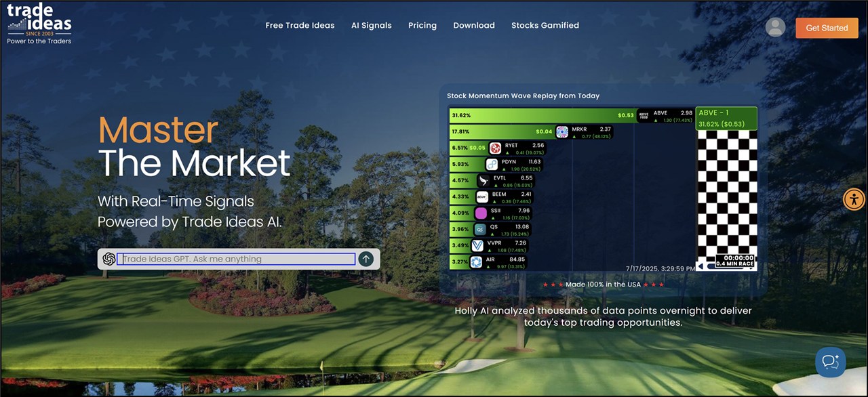Click the $0.53 gain value on ABVE bar
This screenshot has width=868, height=397.
pyautogui.click(x=625, y=115)
